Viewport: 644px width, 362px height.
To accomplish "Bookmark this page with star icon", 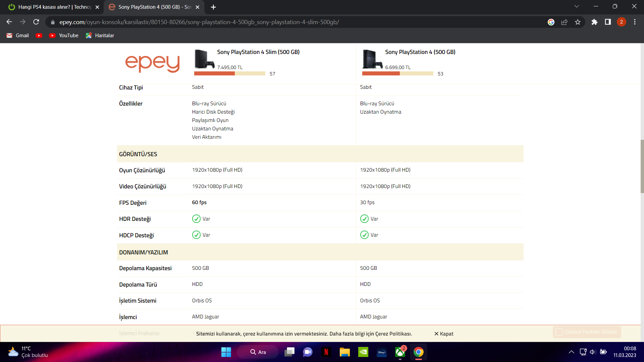I will 578,22.
